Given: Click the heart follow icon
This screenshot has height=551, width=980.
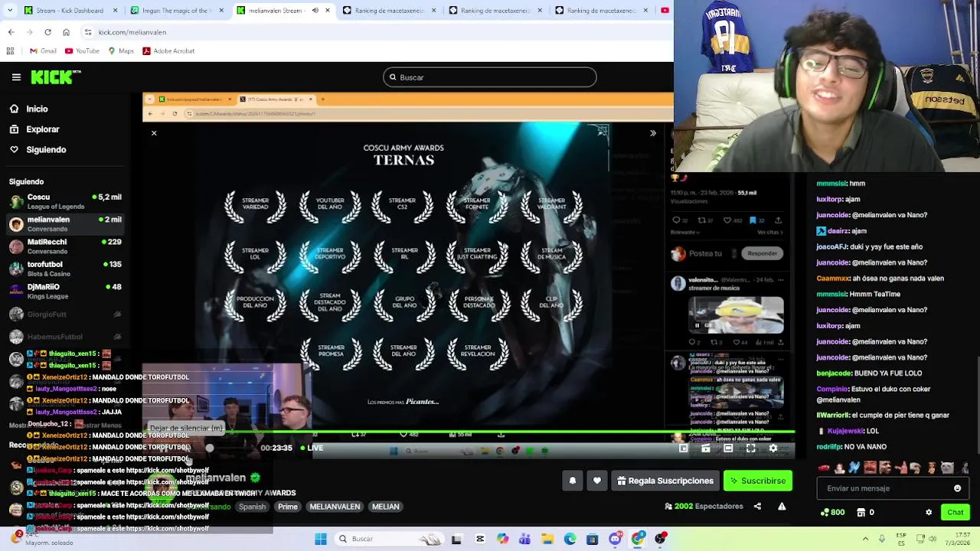Looking at the screenshot, I should pos(597,481).
